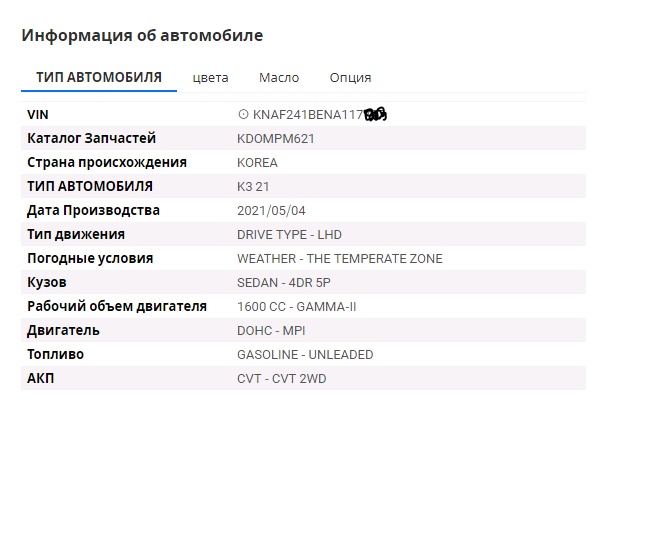
Task: Click the DOHC - MPI engine value
Action: click(x=271, y=331)
